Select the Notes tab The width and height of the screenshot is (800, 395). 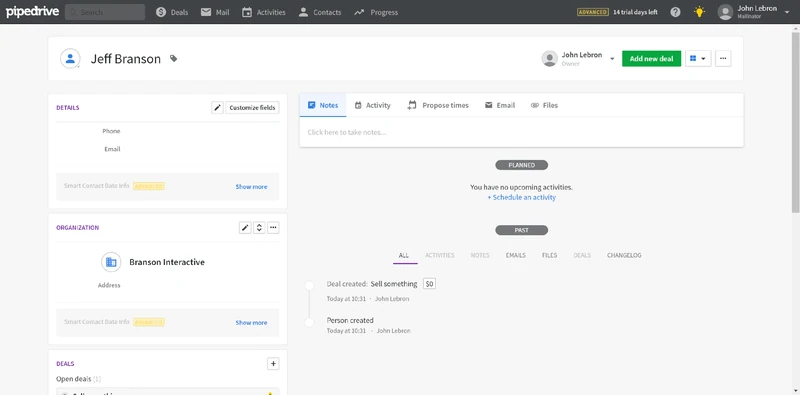coord(323,105)
